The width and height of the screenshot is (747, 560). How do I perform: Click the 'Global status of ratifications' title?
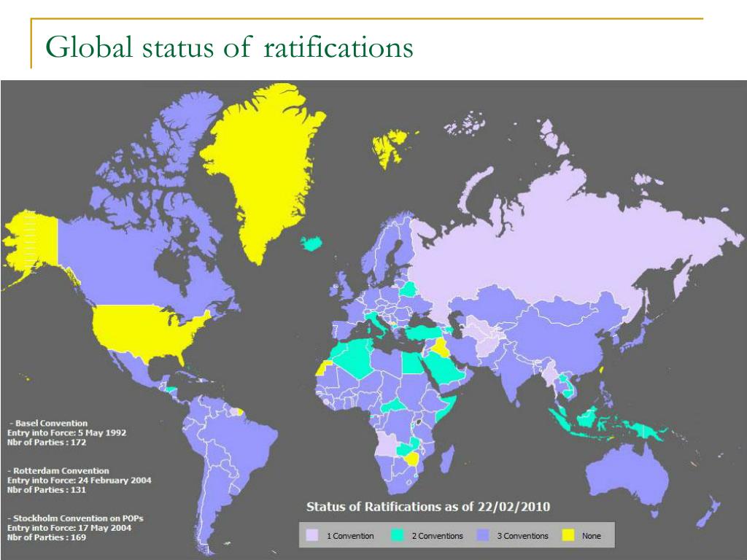coord(229,47)
